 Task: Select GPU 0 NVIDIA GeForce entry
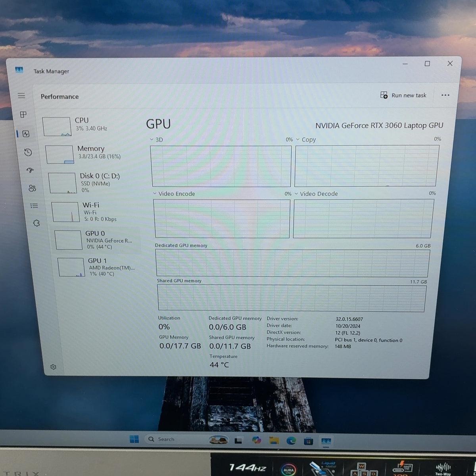point(97,240)
